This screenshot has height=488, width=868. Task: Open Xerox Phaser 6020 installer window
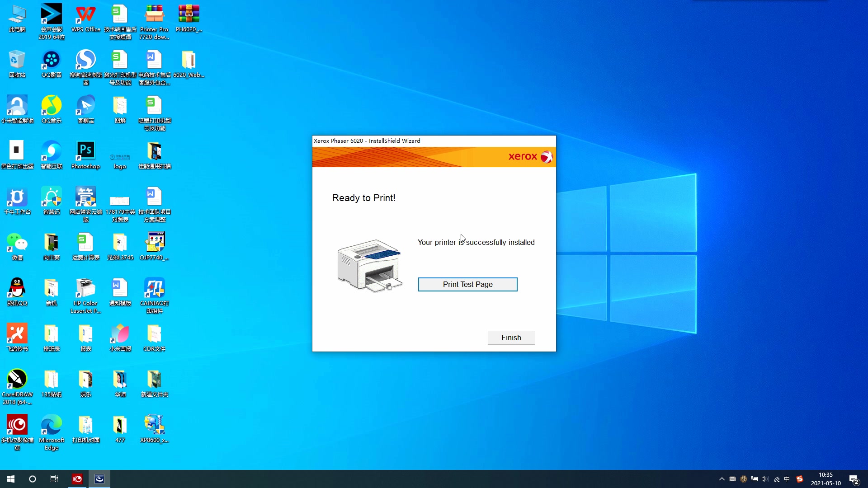click(434, 243)
